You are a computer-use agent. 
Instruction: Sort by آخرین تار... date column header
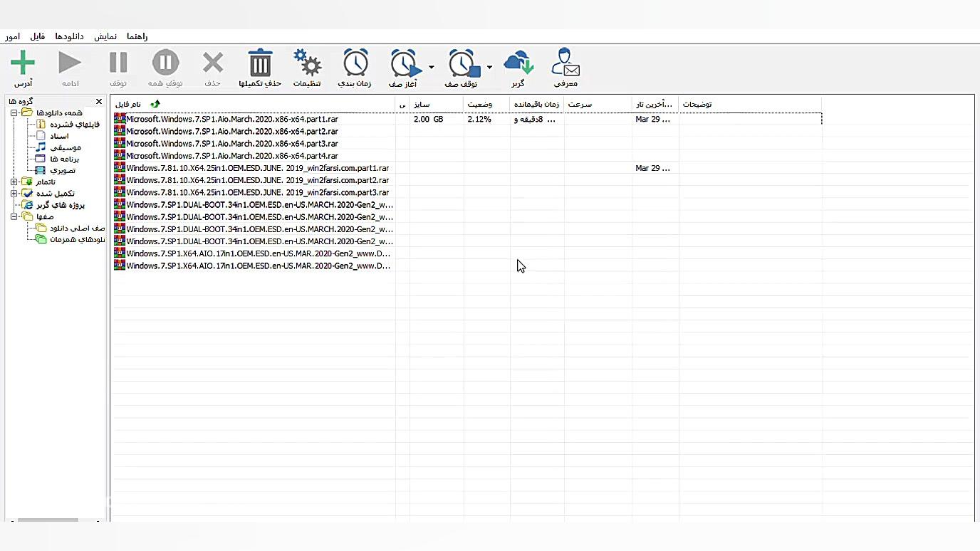click(x=655, y=105)
